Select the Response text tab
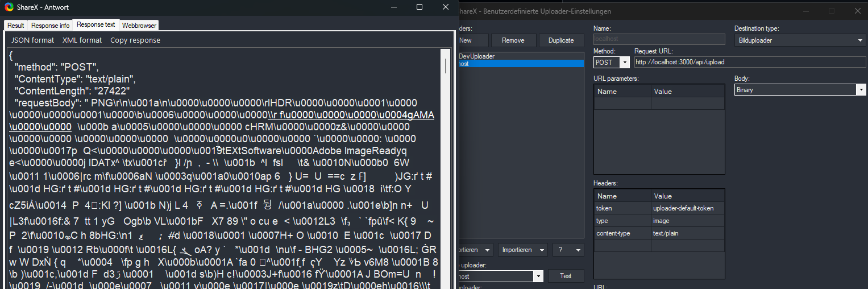The image size is (868, 289). [x=95, y=24]
